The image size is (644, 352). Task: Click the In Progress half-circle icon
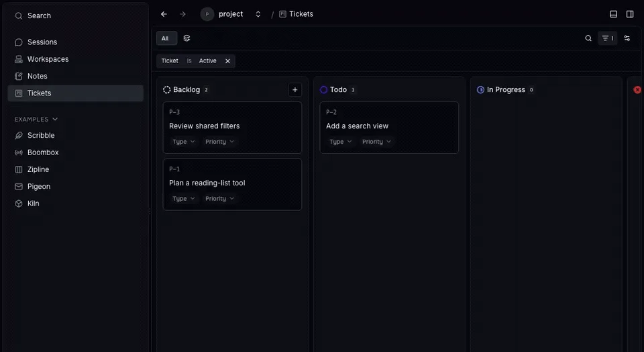480,89
